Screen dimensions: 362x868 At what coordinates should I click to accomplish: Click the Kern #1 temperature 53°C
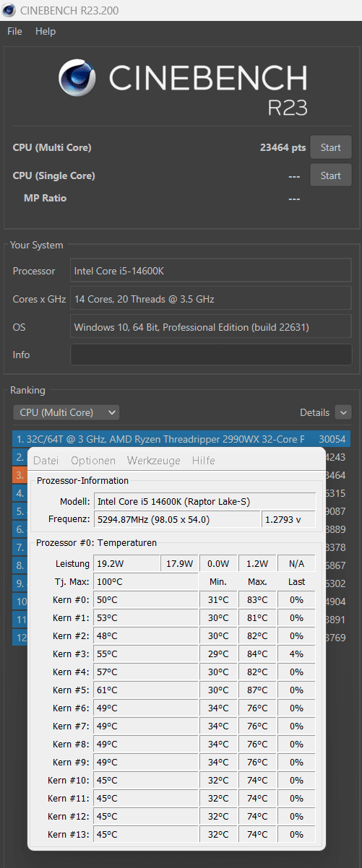tap(145, 617)
